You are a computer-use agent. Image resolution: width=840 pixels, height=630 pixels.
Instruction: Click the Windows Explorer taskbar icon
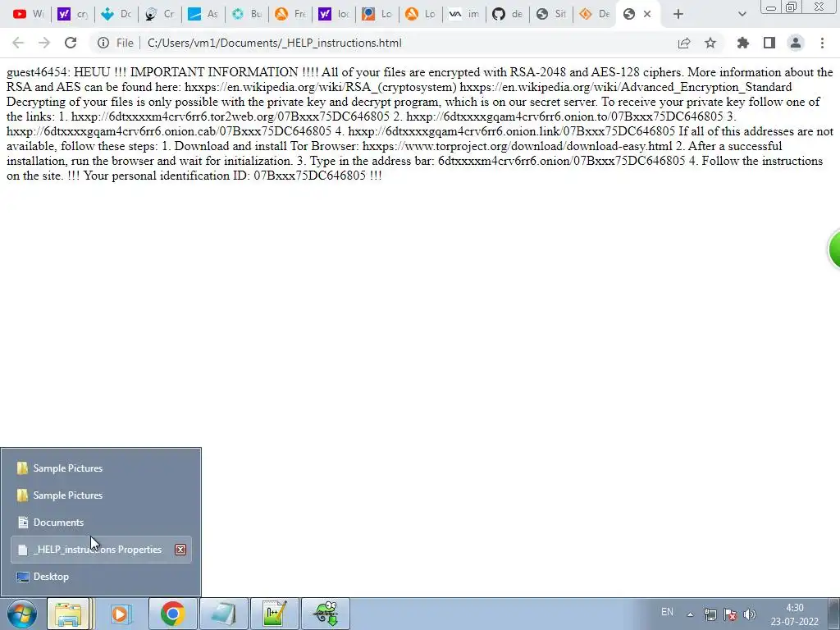click(69, 614)
